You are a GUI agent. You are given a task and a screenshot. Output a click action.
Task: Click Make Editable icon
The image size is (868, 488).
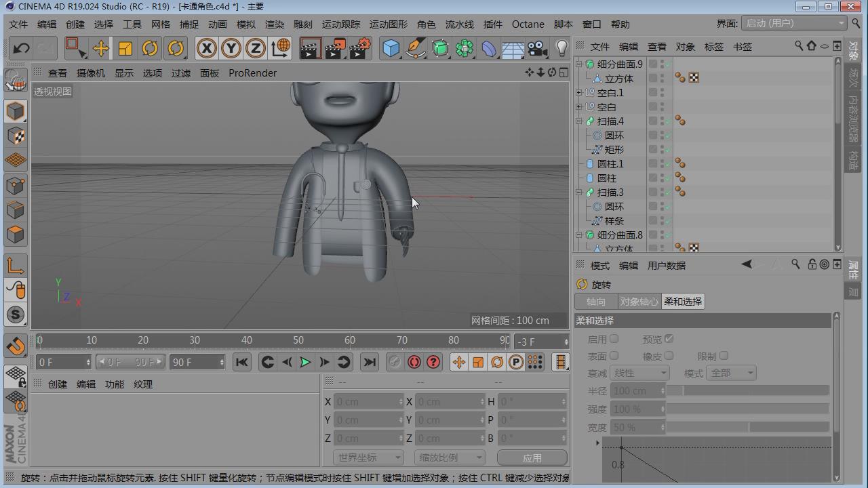[x=16, y=81]
